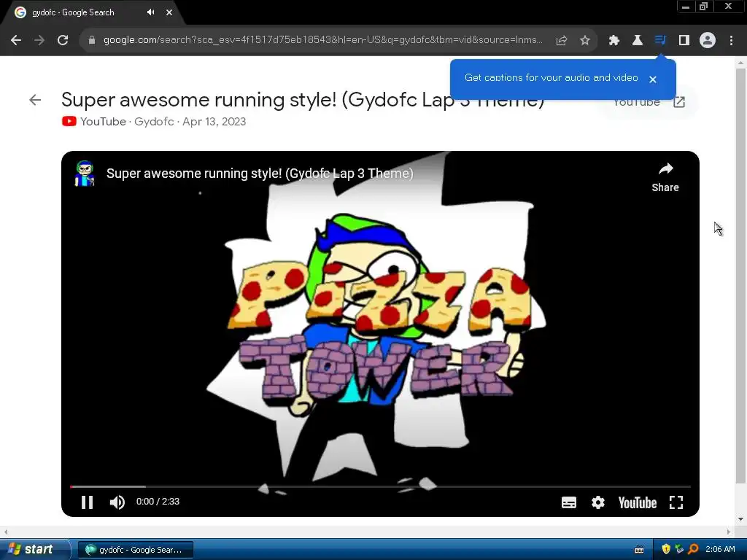Click the Share arrow in video player
The image size is (747, 560).
665,177
